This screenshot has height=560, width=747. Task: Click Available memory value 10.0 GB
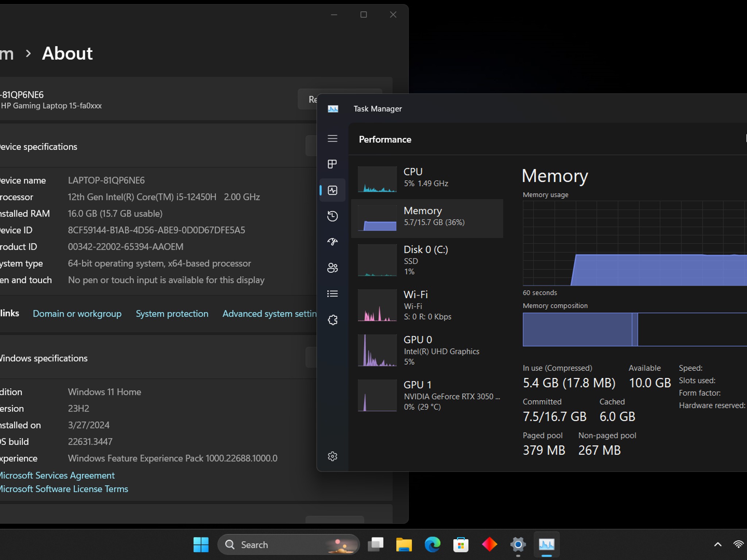click(x=650, y=383)
